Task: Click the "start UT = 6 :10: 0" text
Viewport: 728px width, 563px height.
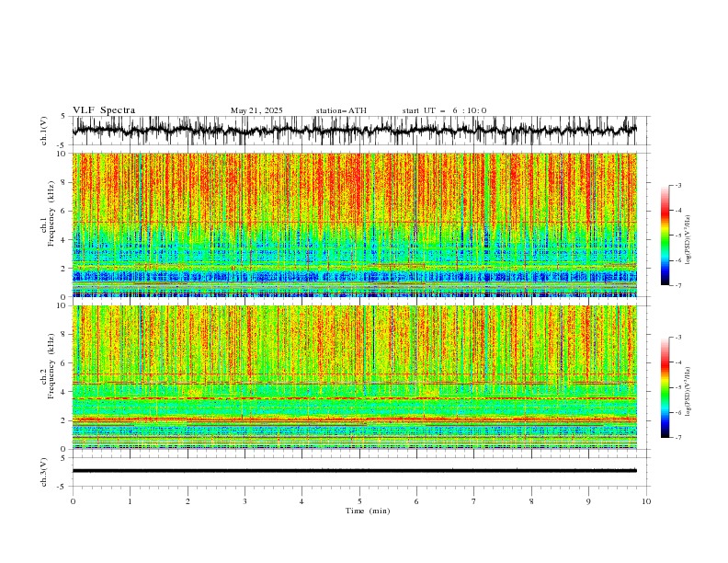Action: point(444,110)
